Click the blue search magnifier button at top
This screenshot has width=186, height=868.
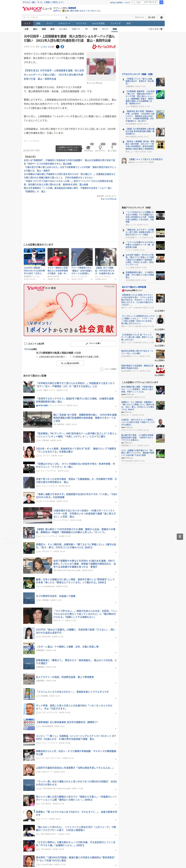click(x=161, y=2)
